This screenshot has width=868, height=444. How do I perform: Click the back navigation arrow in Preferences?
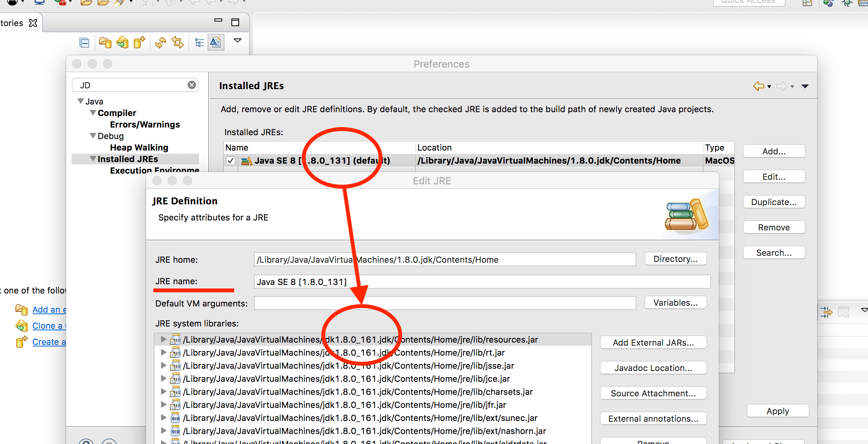click(758, 86)
